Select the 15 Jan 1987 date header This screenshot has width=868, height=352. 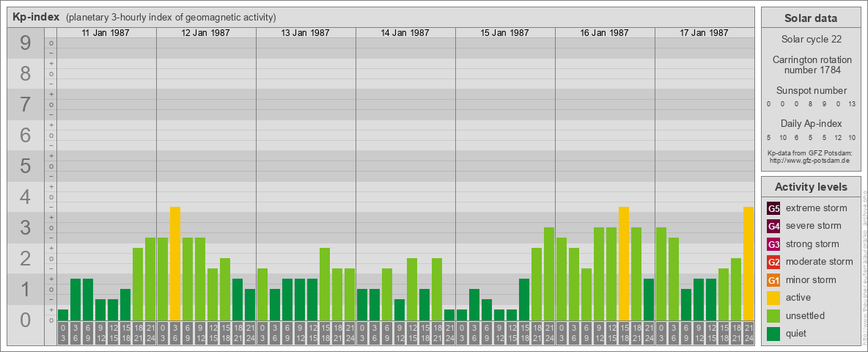(504, 33)
